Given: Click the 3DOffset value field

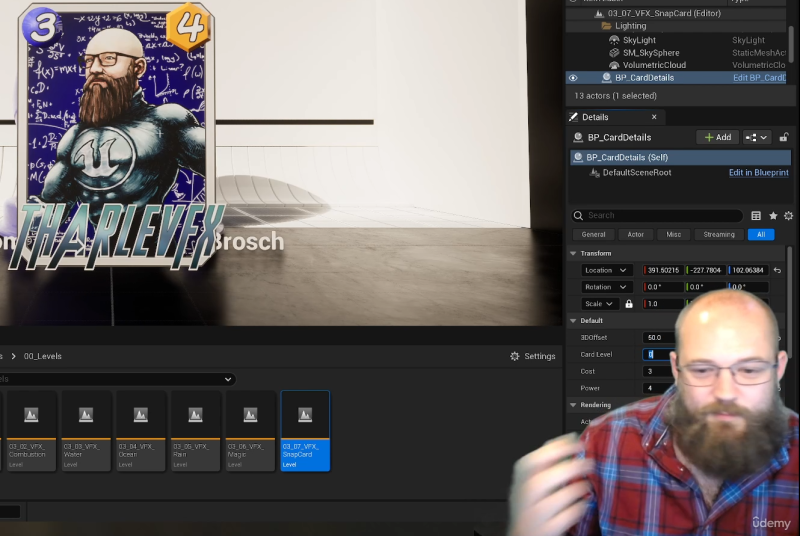Looking at the screenshot, I should coord(659,338).
